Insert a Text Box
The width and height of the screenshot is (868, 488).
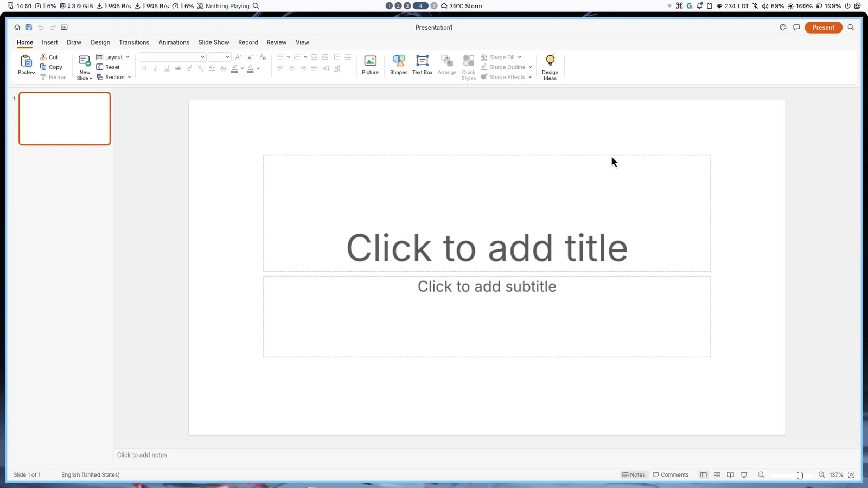tap(422, 65)
